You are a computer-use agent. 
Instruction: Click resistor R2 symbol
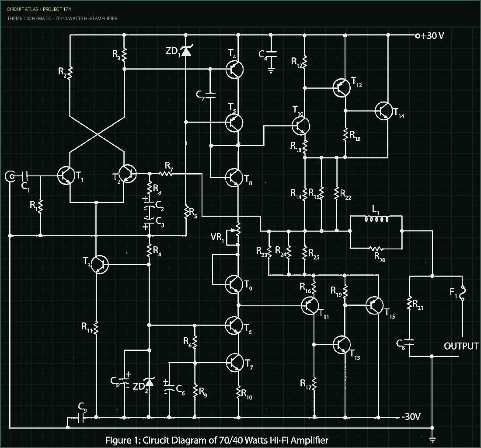click(x=70, y=73)
